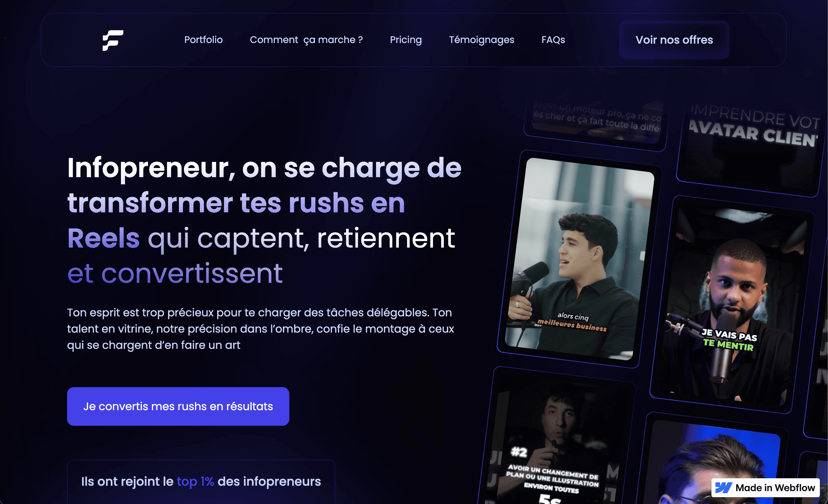Open the Portfolio nav link

tap(203, 40)
